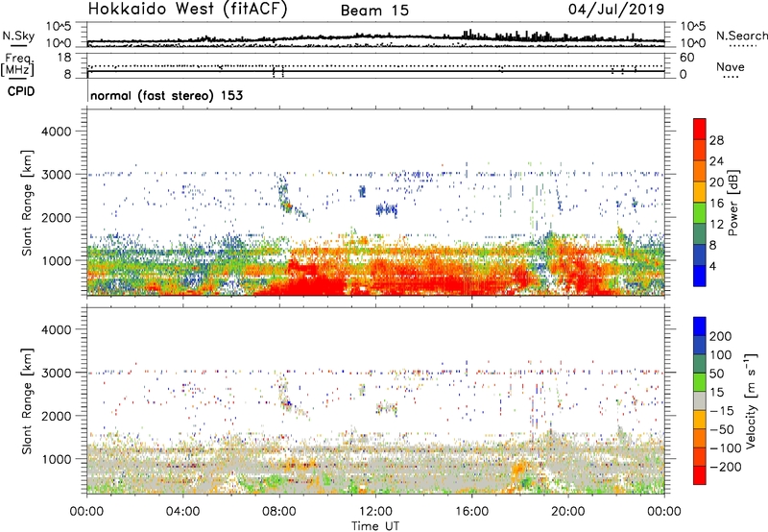Click the 'Slant Range [km]' label of power panel
This screenshot has height=532, width=768.
[x=27, y=203]
